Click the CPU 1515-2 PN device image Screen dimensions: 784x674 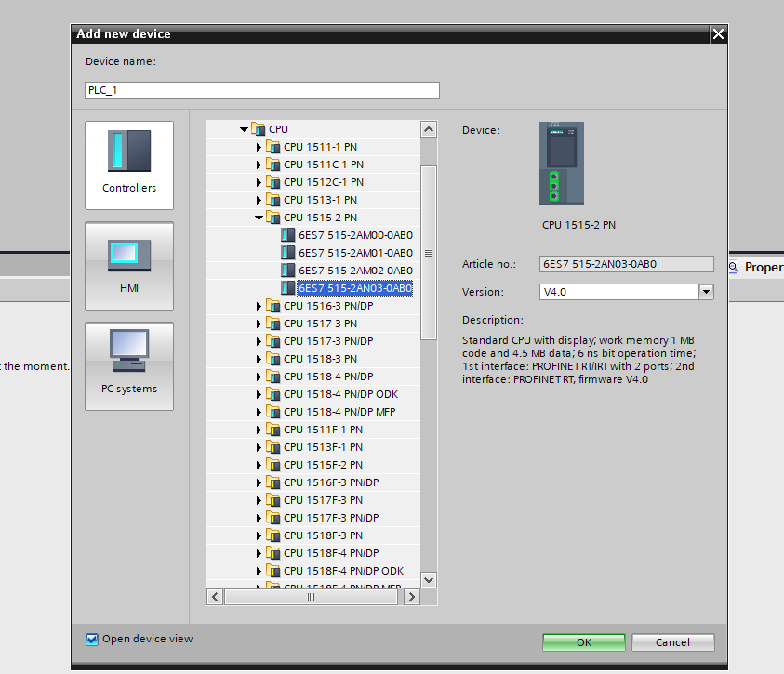562,164
